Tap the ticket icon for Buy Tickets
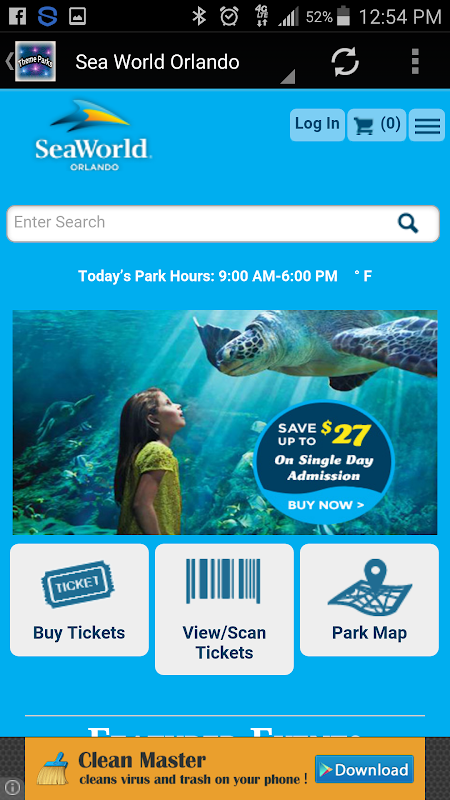 pyautogui.click(x=78, y=584)
